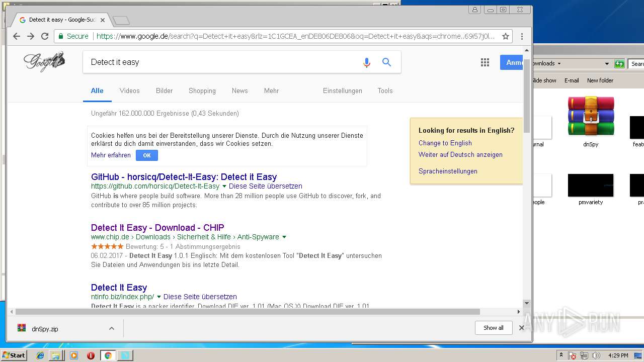Show all downloads
Image resolution: width=644 pixels, height=362 pixels.
coord(493,328)
